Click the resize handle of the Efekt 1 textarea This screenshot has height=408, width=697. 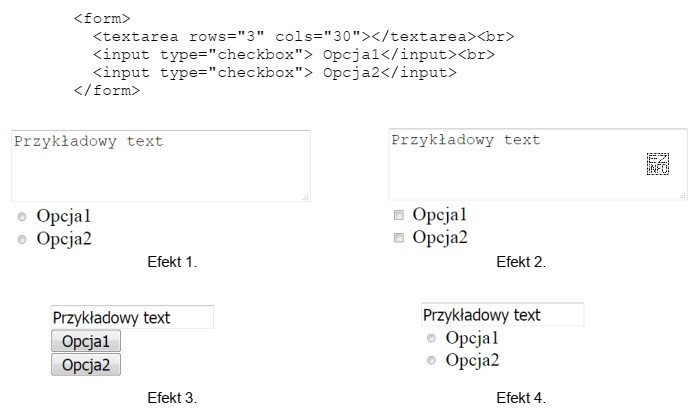[x=305, y=197]
